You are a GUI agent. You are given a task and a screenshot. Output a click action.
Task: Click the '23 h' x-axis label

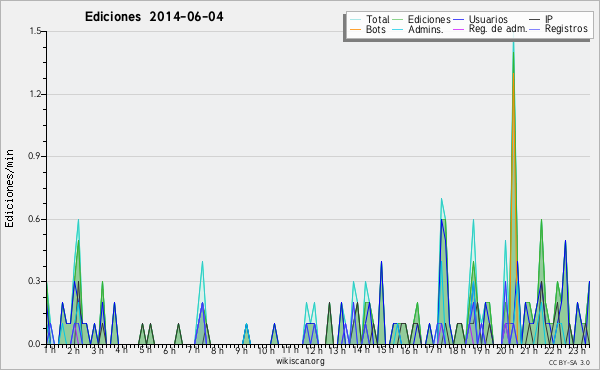click(577, 350)
